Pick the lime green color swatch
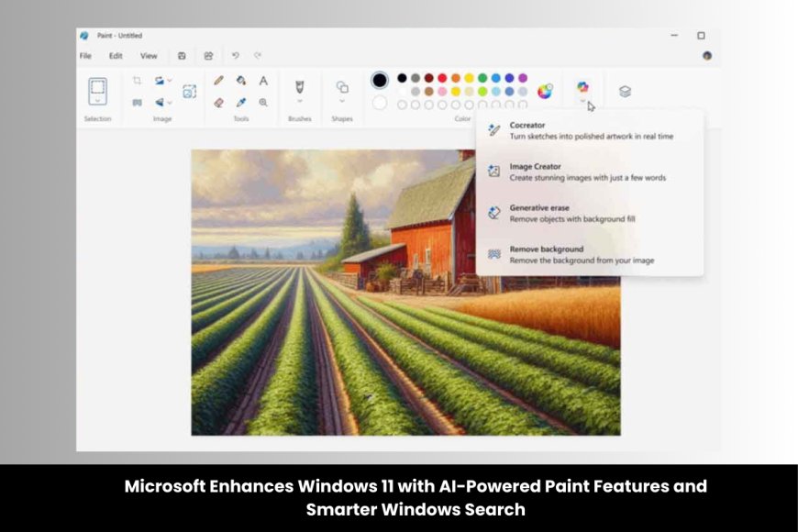 tap(482, 92)
